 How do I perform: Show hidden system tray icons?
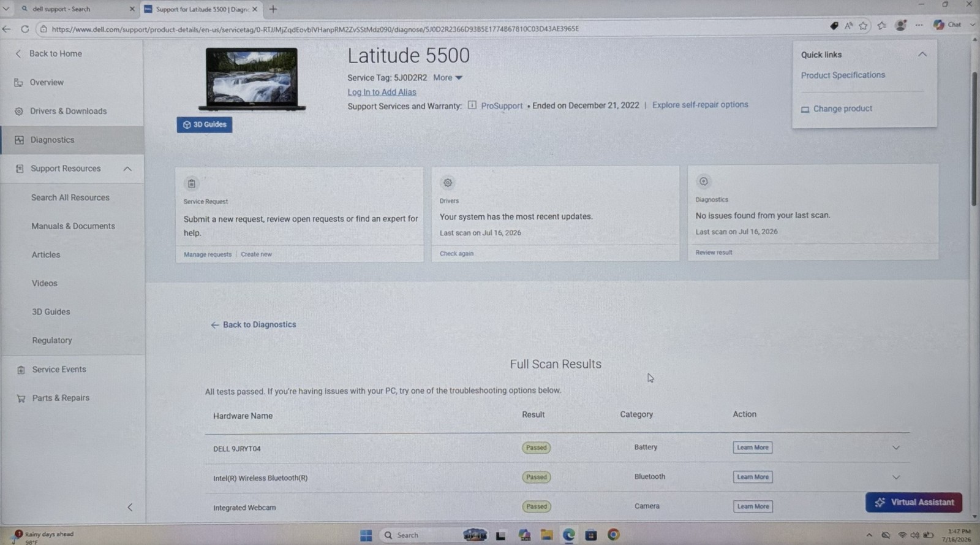(x=869, y=535)
